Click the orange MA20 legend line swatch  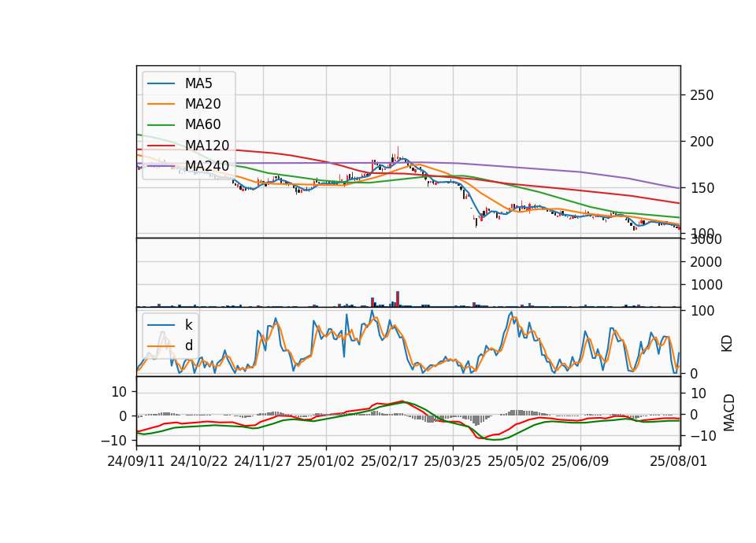point(161,104)
